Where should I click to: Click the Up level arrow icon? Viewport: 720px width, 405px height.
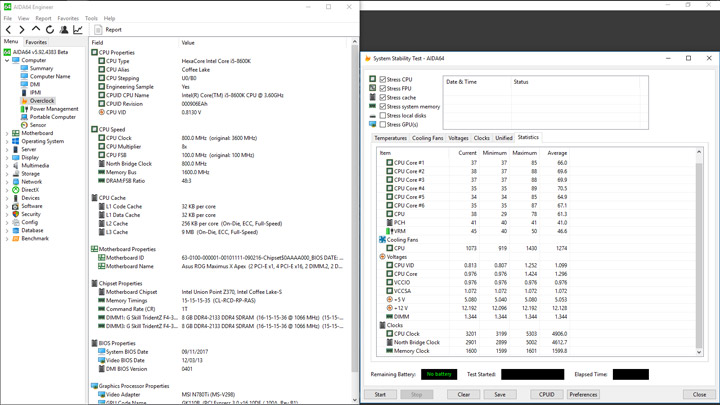[x=37, y=30]
